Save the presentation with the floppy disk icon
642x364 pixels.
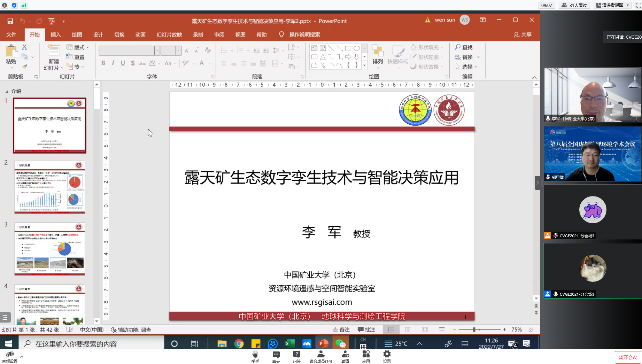(10, 21)
